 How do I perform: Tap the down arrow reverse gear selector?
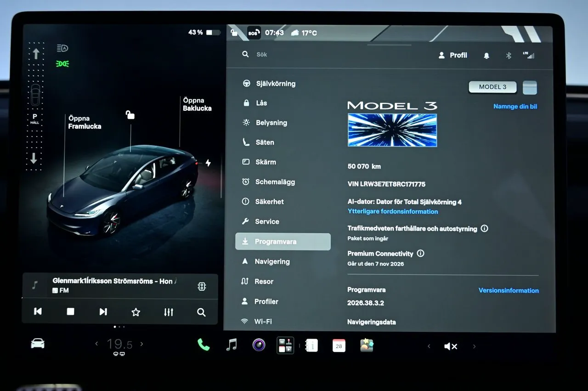point(34,159)
